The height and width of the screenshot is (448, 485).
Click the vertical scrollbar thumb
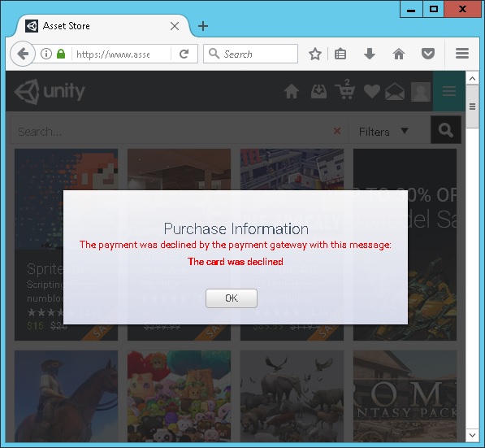[x=472, y=107]
